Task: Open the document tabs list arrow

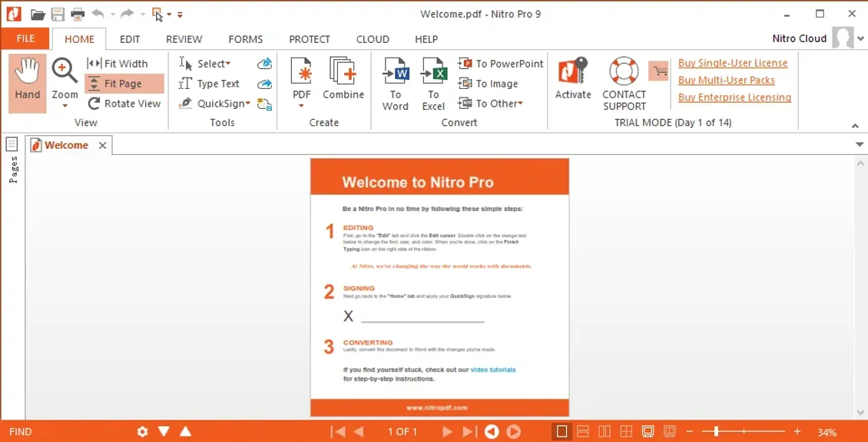Action: (x=860, y=145)
